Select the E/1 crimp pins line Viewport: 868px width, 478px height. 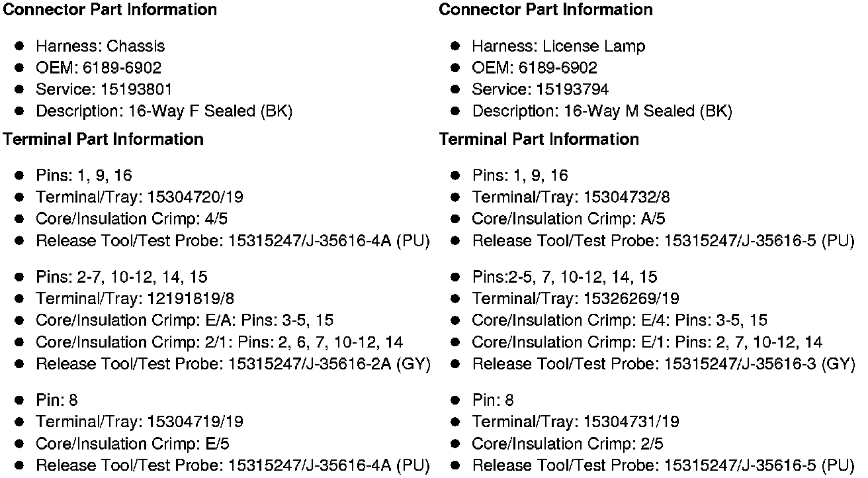(x=647, y=342)
